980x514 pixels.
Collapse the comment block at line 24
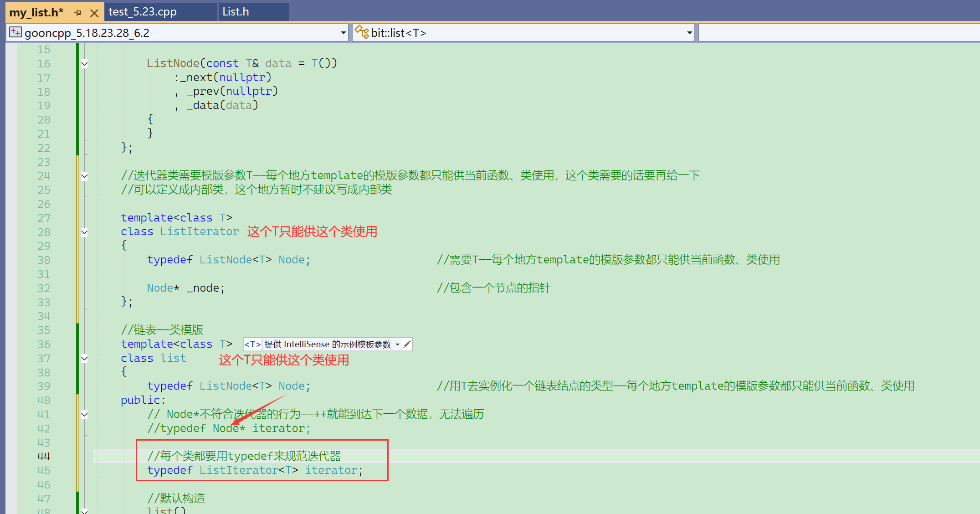84,176
